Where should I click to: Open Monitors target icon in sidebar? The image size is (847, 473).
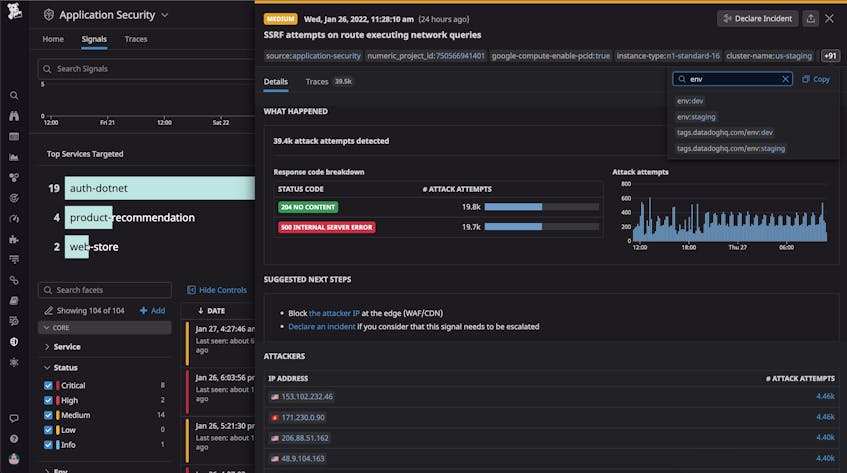14,198
